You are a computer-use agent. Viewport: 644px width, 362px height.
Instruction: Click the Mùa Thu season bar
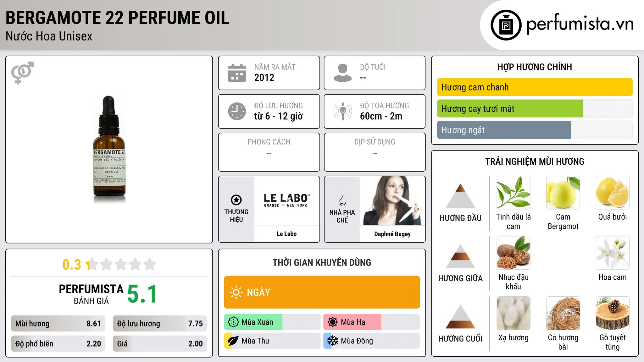(272, 341)
